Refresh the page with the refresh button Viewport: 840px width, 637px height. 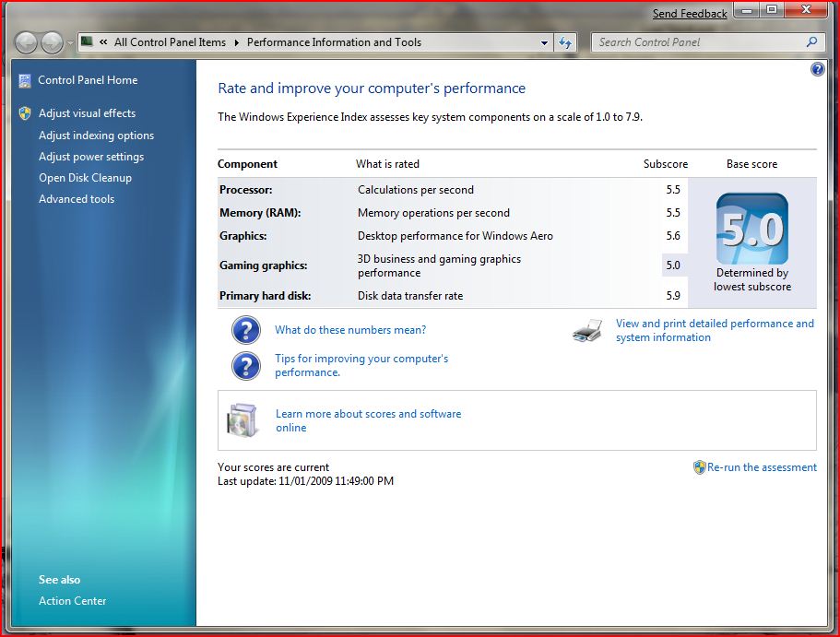565,42
